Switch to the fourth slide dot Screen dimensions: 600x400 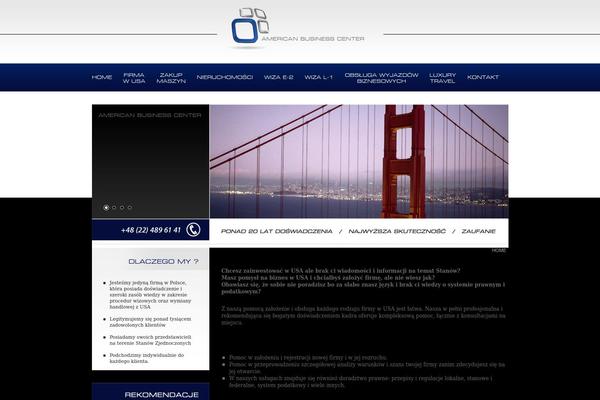130,207
